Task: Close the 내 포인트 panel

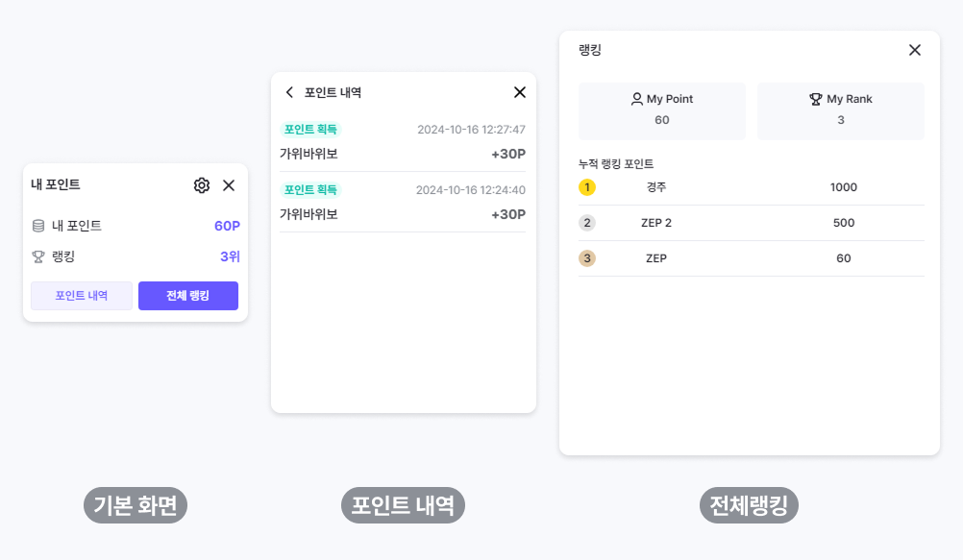Action: (x=229, y=185)
